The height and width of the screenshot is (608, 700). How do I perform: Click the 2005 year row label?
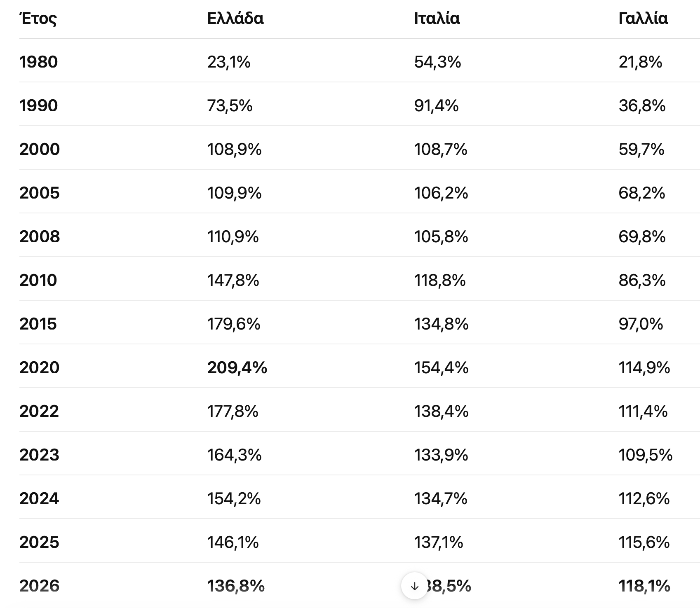[x=40, y=193]
